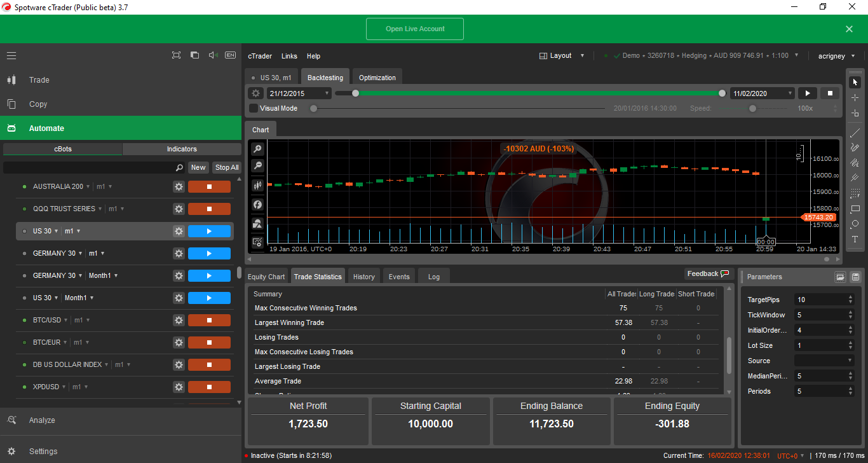Open the acrigney user dropdown
Viewport: 868px width, 463px height.
[837, 56]
